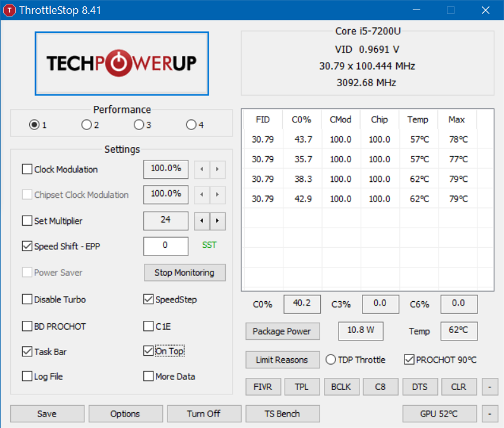Decrease Set Multiplier with left arrow
Viewport: 504px width, 428px height.
(202, 221)
